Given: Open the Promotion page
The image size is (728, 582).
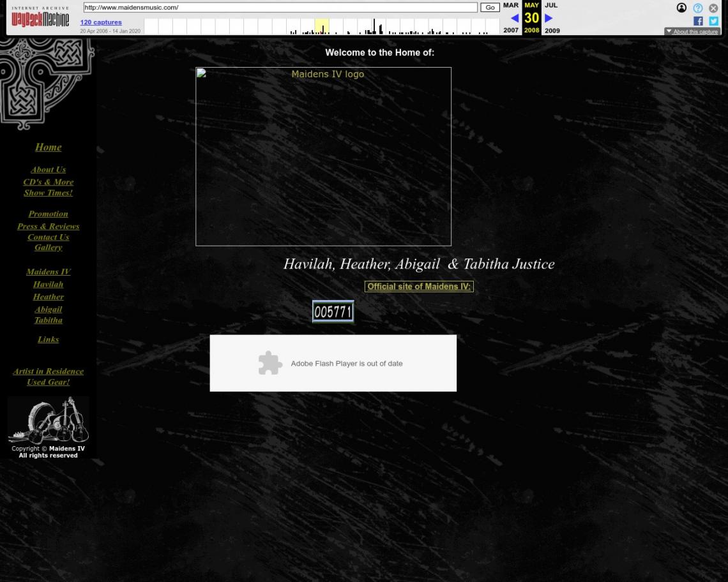Looking at the screenshot, I should (49, 214).
